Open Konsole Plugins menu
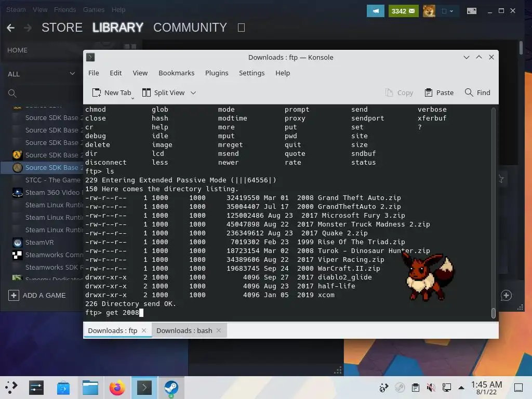 pyautogui.click(x=217, y=73)
